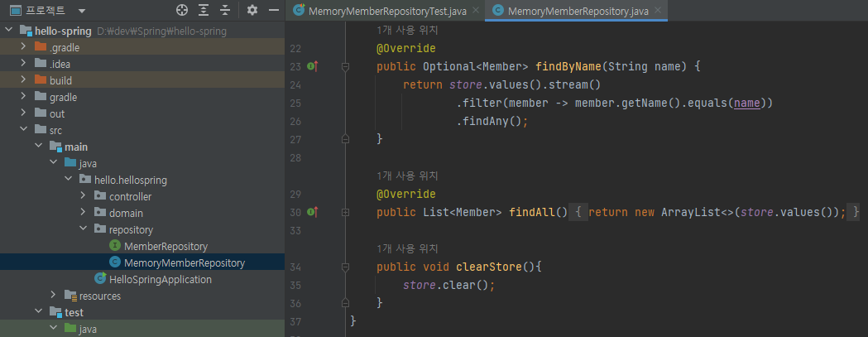Hide the project panel with minus icon
The width and height of the screenshot is (868, 337).
[273, 10]
